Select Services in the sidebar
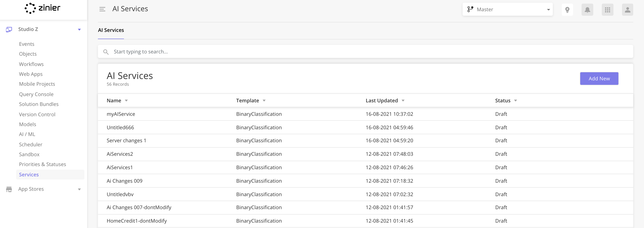Screen dimensions: 644x228 (x=29, y=174)
